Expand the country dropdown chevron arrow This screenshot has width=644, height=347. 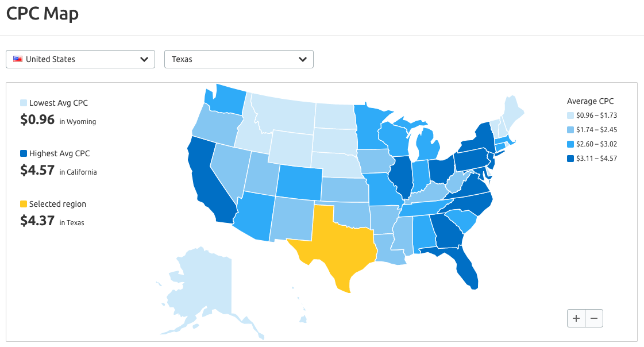(144, 59)
